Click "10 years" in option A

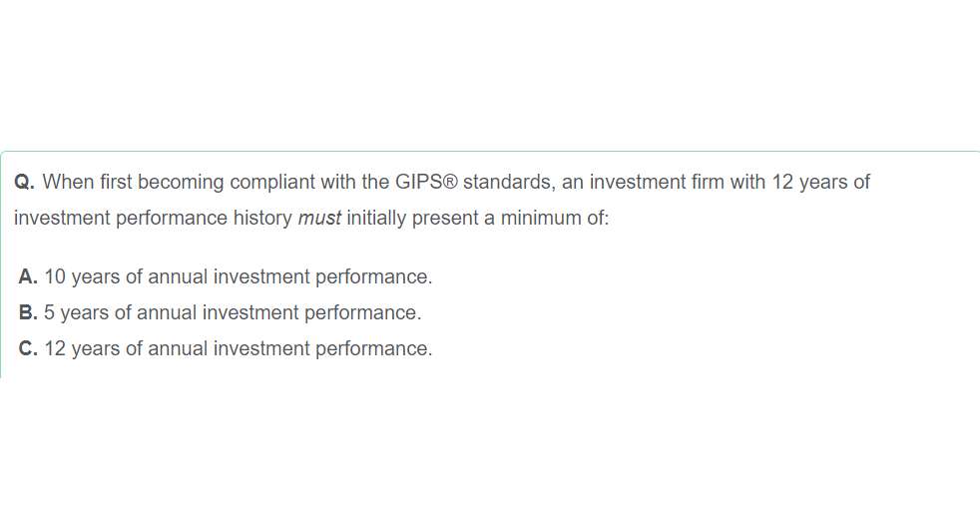tap(82, 276)
